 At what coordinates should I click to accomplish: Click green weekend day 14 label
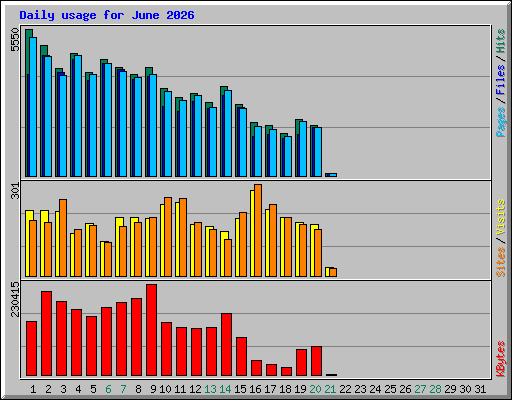click(225, 389)
